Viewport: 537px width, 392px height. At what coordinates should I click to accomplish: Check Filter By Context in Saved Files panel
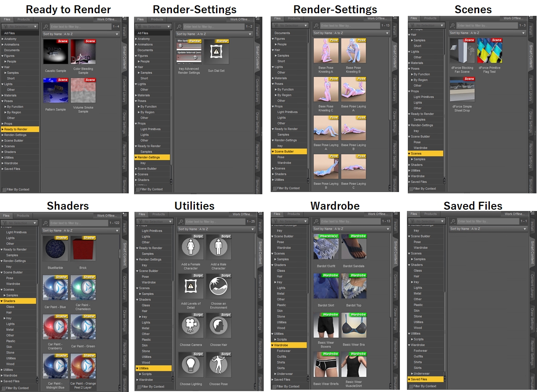coord(411,386)
